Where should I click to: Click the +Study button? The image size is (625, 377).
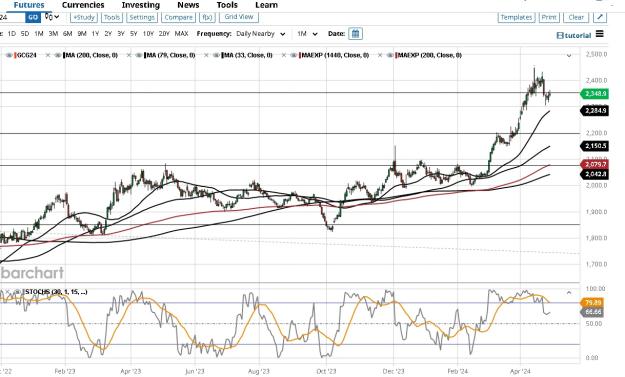84,17
